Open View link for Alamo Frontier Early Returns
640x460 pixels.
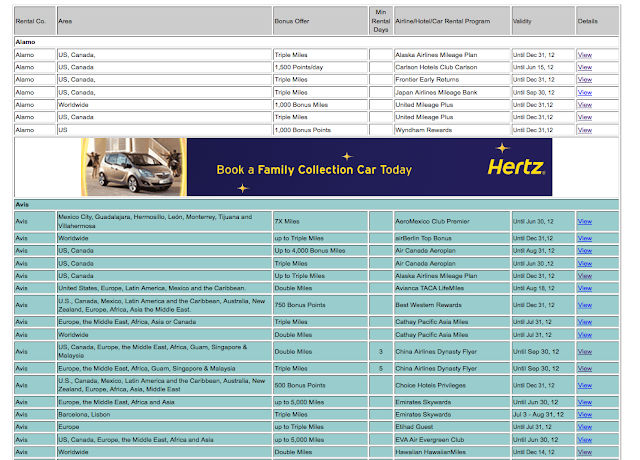[584, 79]
